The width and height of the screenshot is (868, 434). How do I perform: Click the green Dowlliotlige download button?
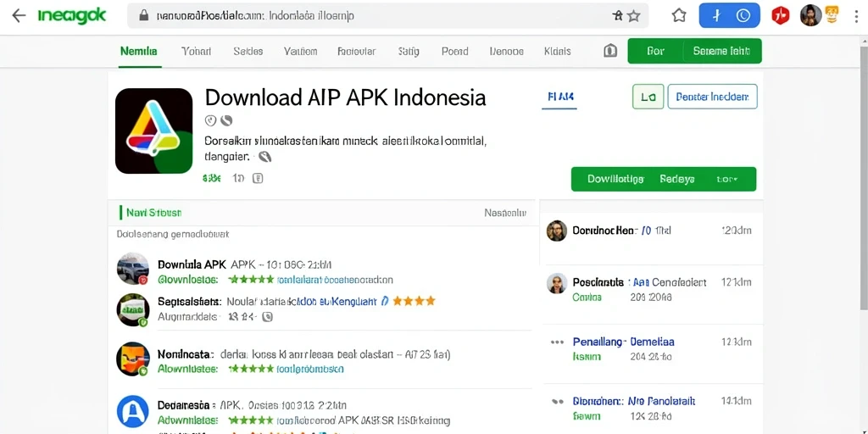(615, 180)
